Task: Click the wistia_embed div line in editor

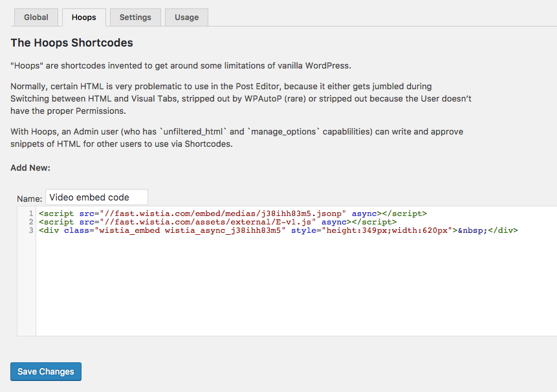Action: [x=278, y=230]
